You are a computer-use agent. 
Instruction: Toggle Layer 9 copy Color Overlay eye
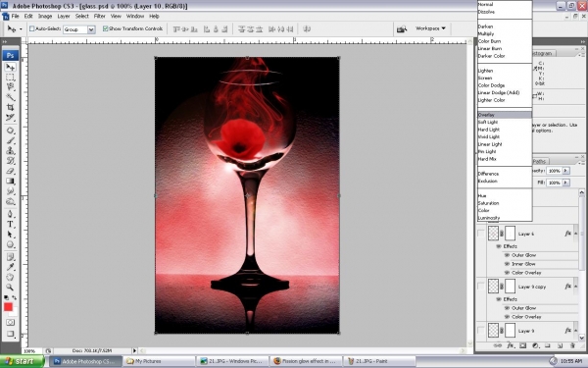(x=507, y=317)
